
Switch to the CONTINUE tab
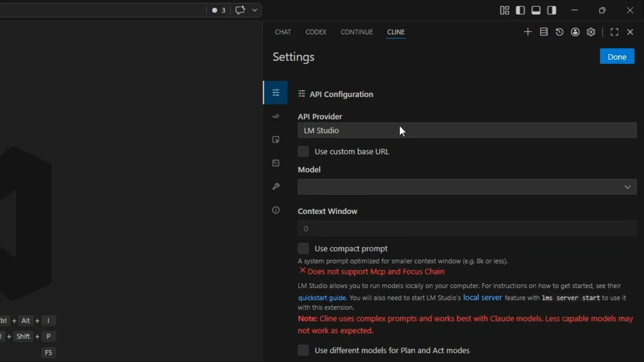click(x=357, y=32)
